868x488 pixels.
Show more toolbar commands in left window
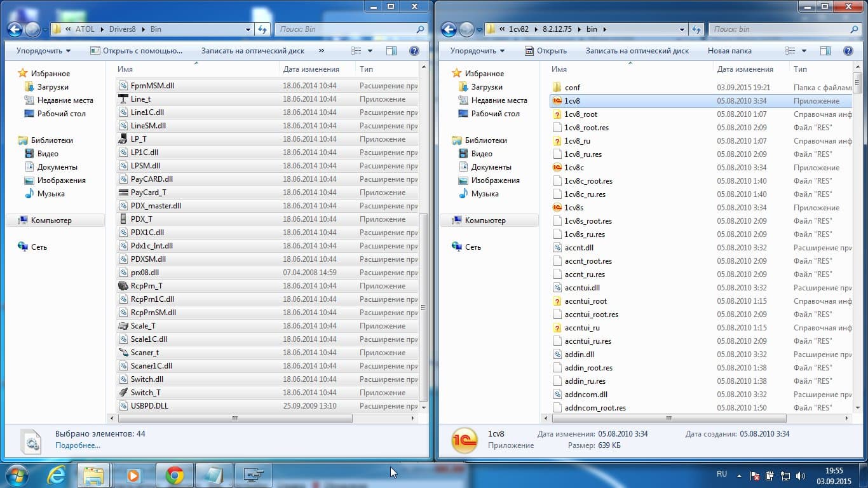coord(321,51)
